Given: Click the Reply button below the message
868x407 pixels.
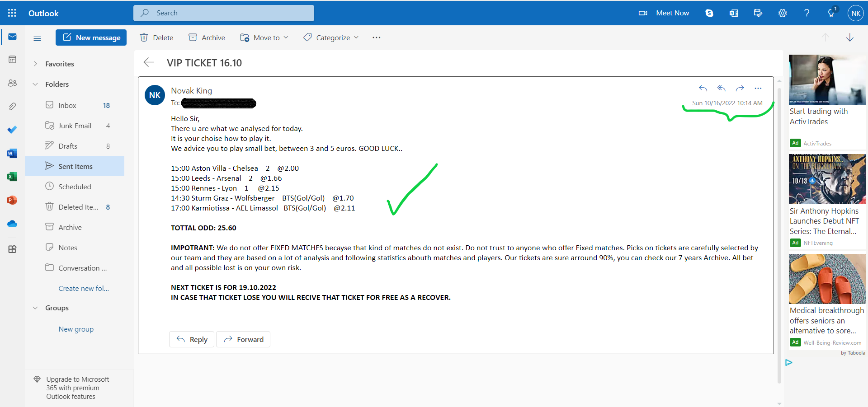Looking at the screenshot, I should [192, 339].
